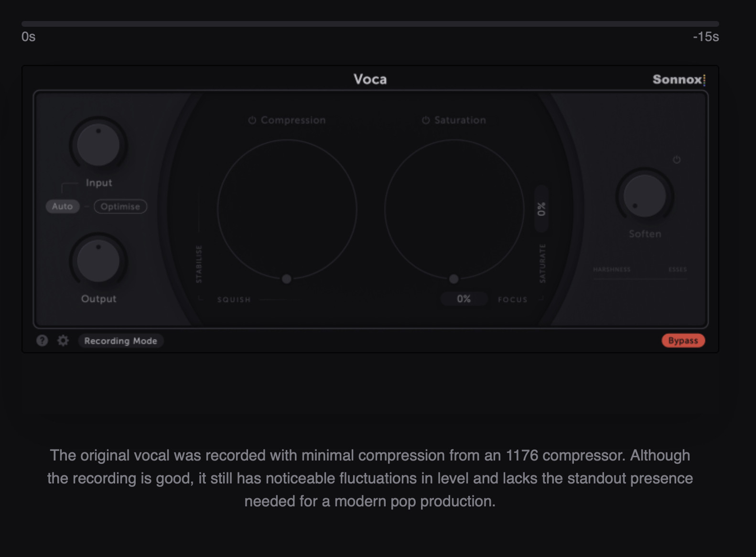This screenshot has height=557, width=756.
Task: Click the Output label text
Action: tap(99, 299)
